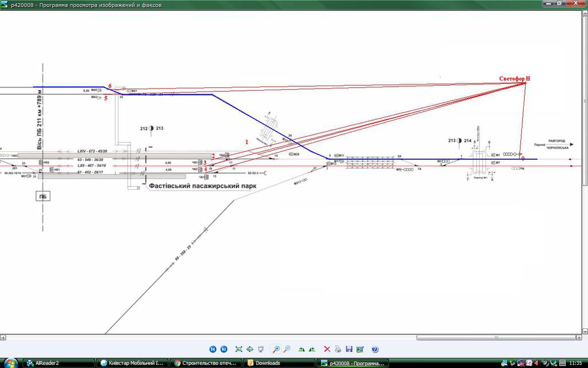Open the image for editing
The image size is (588, 368).
359,349
